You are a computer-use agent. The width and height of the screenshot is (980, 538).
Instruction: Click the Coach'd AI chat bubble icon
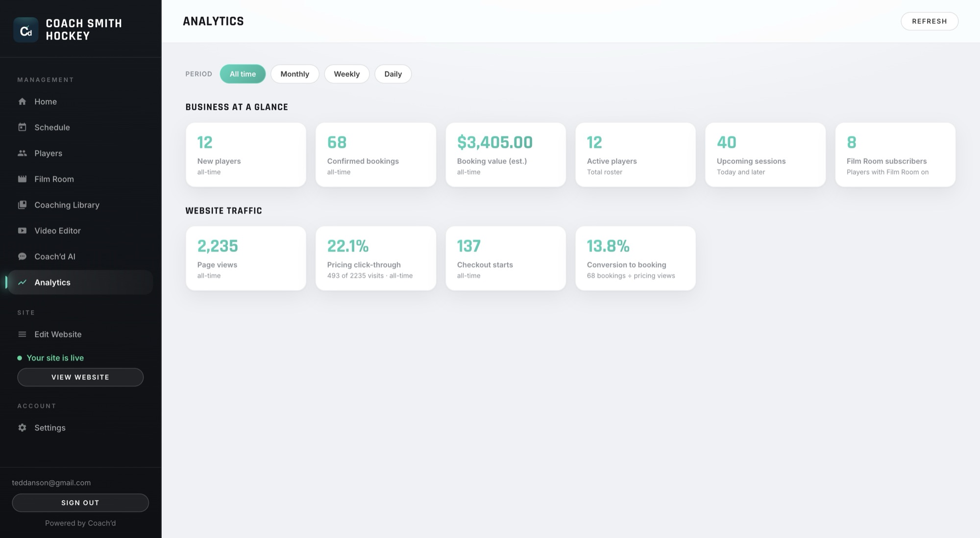coord(22,256)
